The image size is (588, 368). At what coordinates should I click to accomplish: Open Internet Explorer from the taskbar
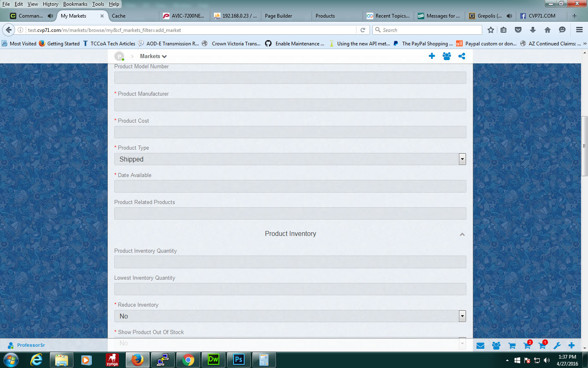click(36, 360)
